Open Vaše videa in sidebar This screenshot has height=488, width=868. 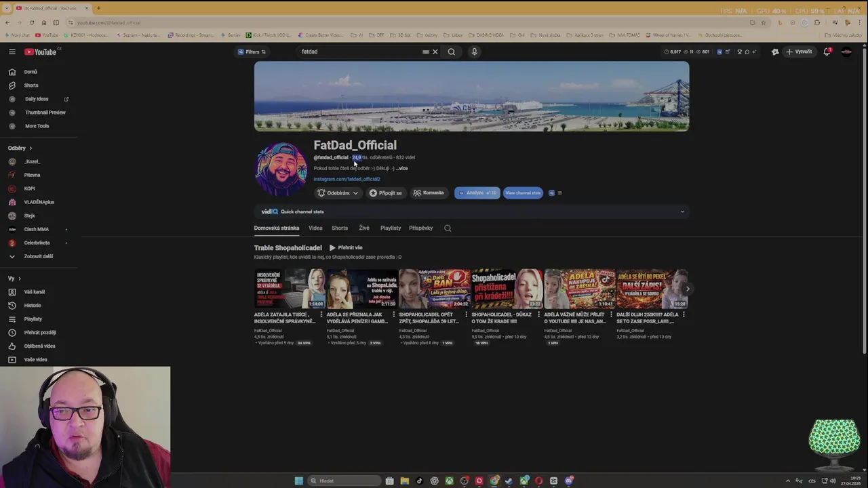(35, 360)
